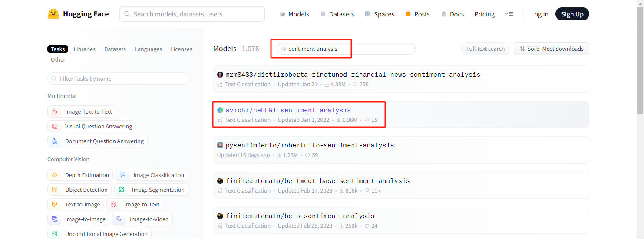The width and height of the screenshot is (644, 239).
Task: Click the Sign Up button
Action: coord(572,14)
